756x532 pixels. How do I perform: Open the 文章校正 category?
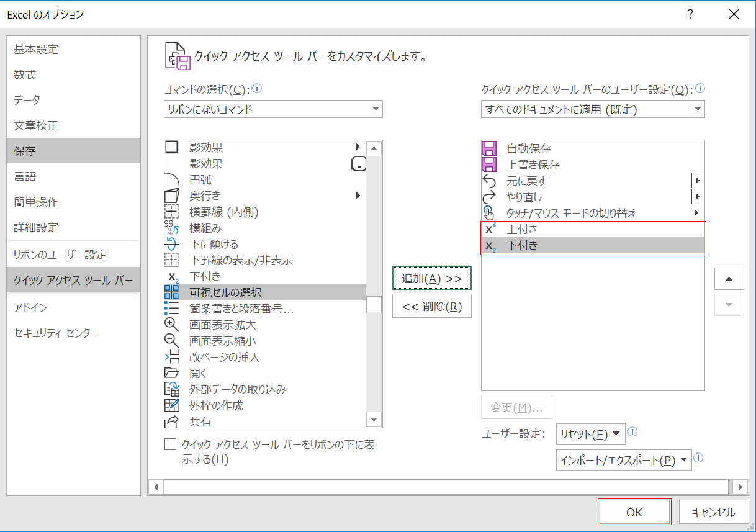pyautogui.click(x=74, y=125)
